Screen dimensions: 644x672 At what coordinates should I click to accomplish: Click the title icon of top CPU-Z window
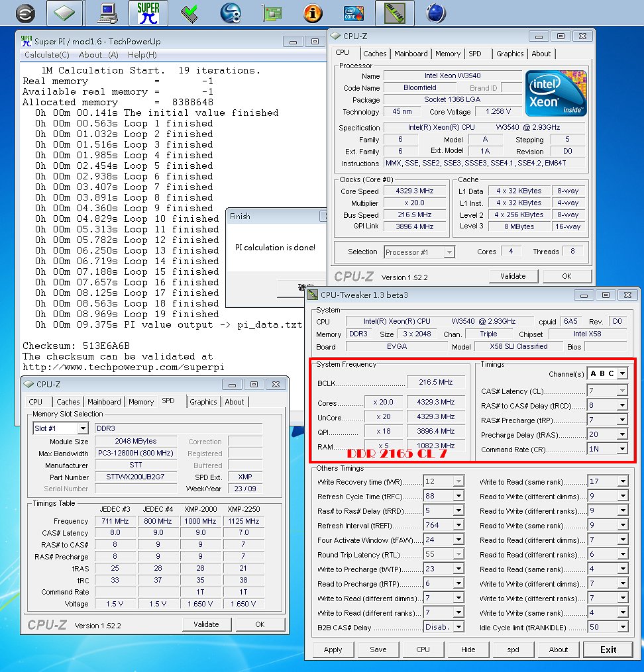click(x=336, y=36)
